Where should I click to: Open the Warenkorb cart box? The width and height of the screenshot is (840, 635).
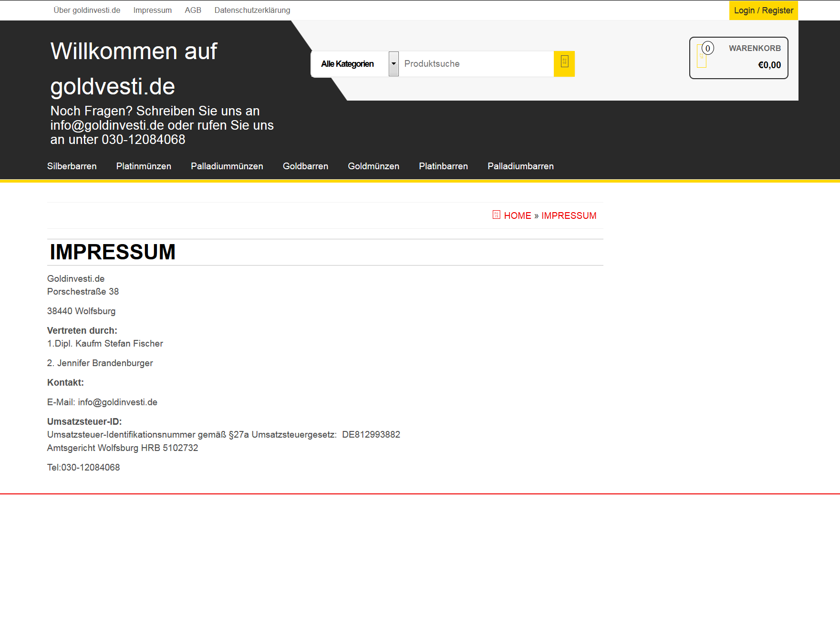point(739,58)
